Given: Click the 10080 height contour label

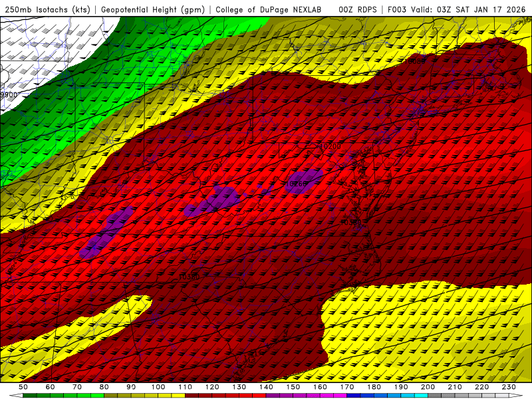Looking at the screenshot, I should (414, 61).
